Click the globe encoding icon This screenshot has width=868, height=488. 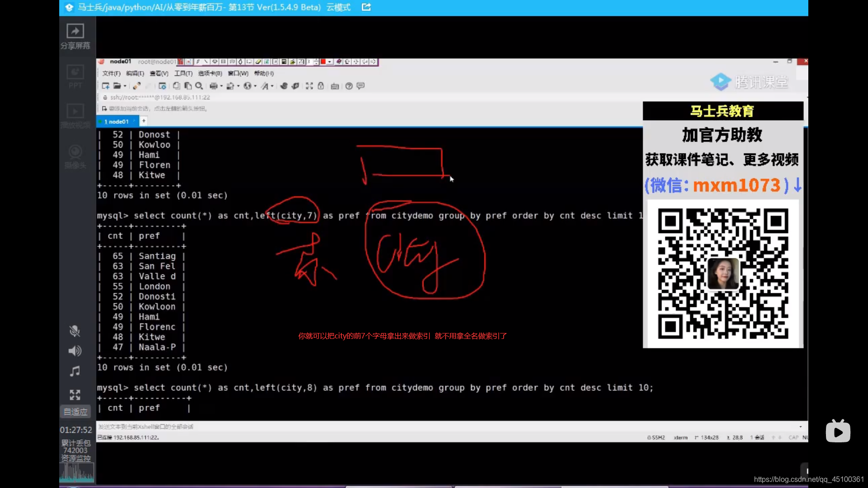tap(247, 86)
